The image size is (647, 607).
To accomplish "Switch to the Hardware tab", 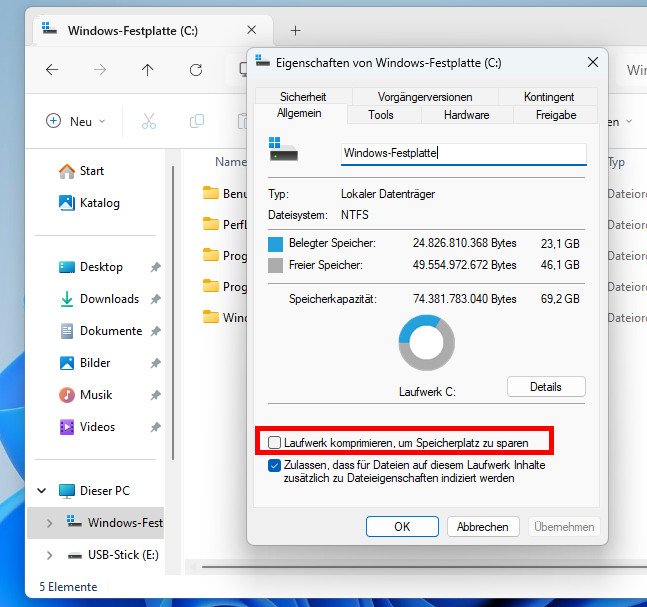I will 466,115.
